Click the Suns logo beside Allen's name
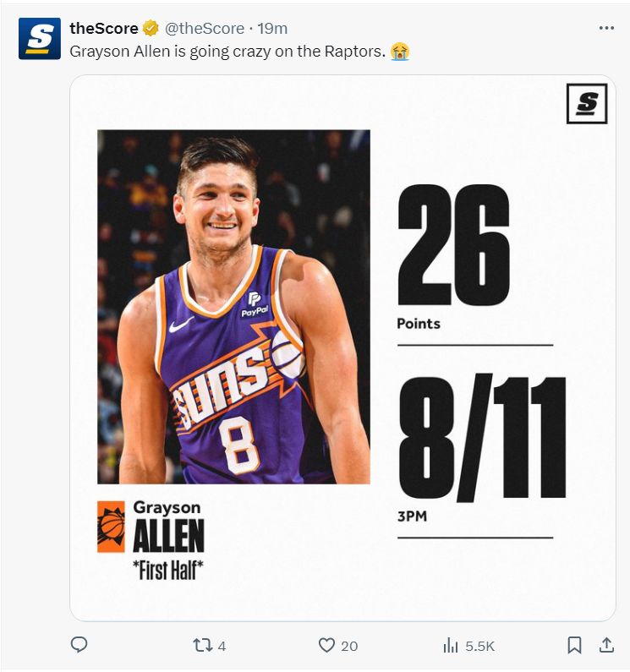 [111, 527]
